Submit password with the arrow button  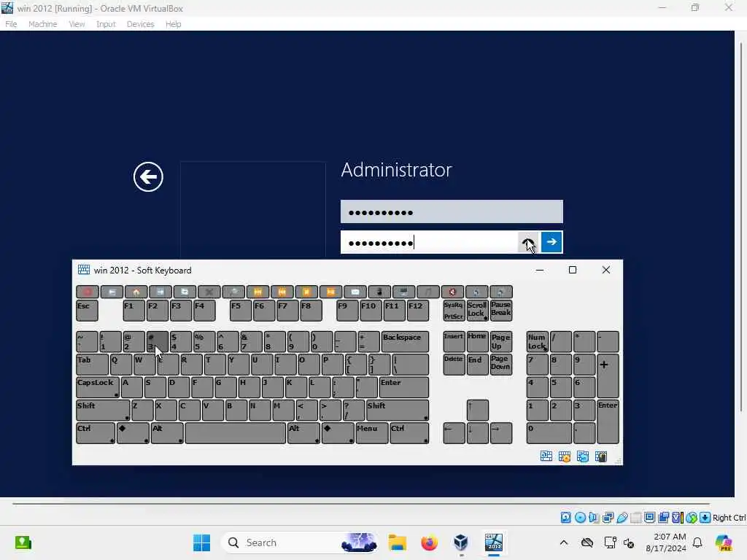pos(551,242)
